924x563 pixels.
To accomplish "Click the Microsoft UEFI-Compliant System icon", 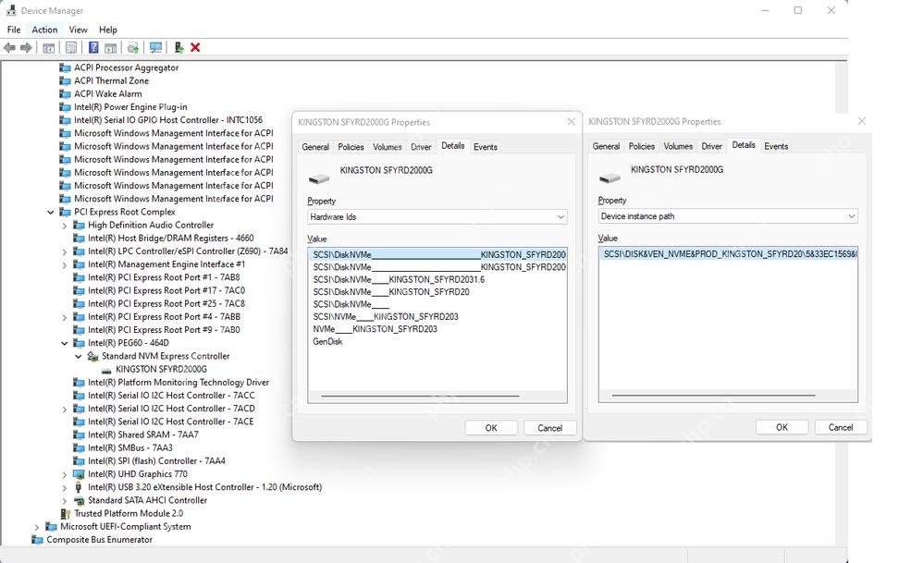I will click(x=51, y=527).
